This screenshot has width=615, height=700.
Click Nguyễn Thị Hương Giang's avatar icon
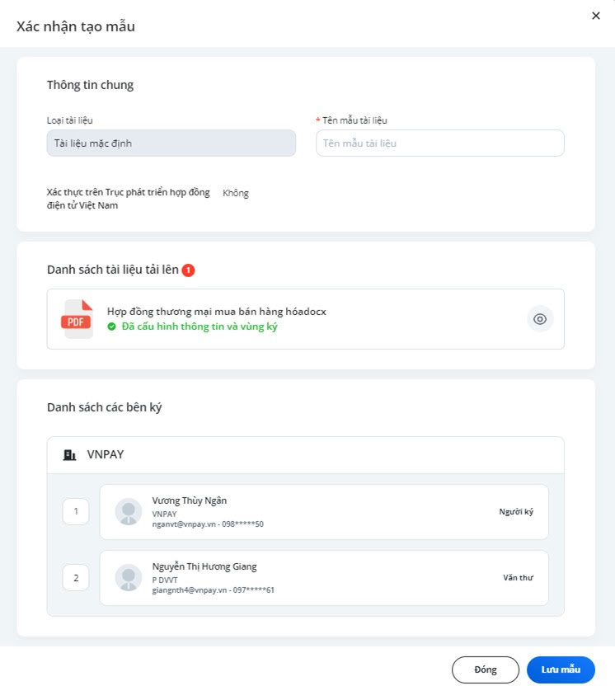[129, 578]
